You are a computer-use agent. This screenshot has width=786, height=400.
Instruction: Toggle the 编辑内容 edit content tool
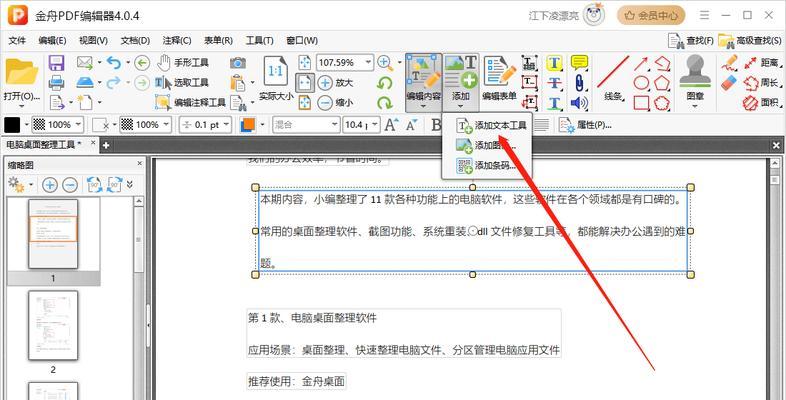tap(424, 82)
